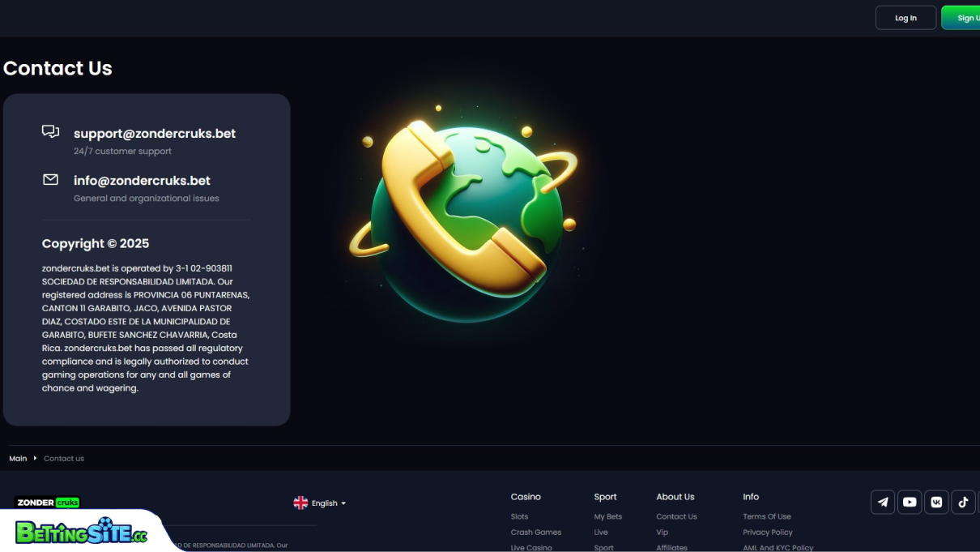Click Main in the breadcrumb trail

[x=18, y=458]
